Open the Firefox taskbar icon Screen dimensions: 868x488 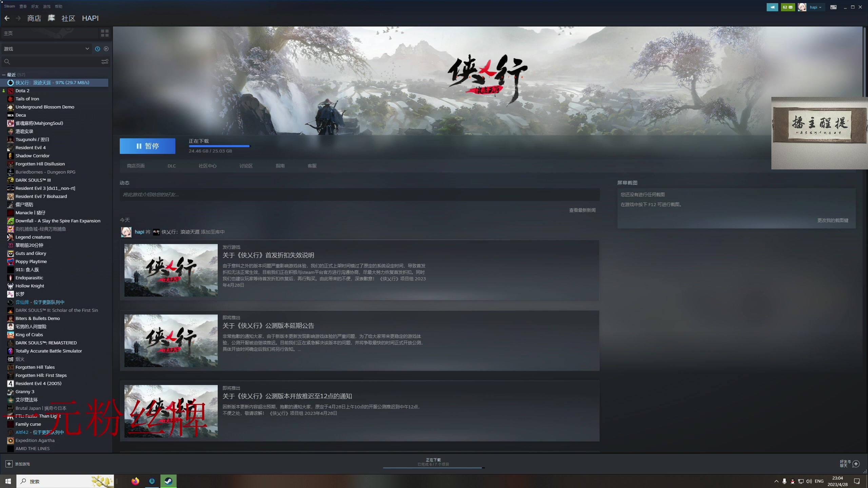(135, 481)
